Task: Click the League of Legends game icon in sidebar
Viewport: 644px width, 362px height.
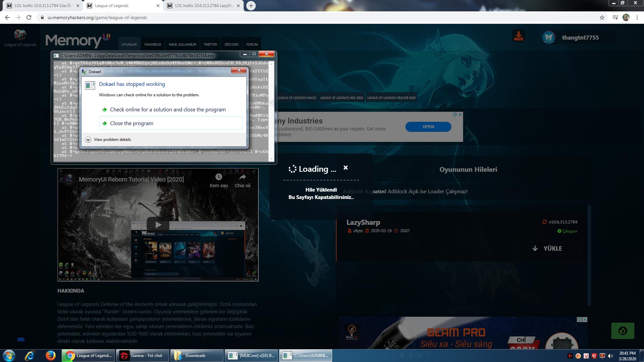Action: point(20,35)
